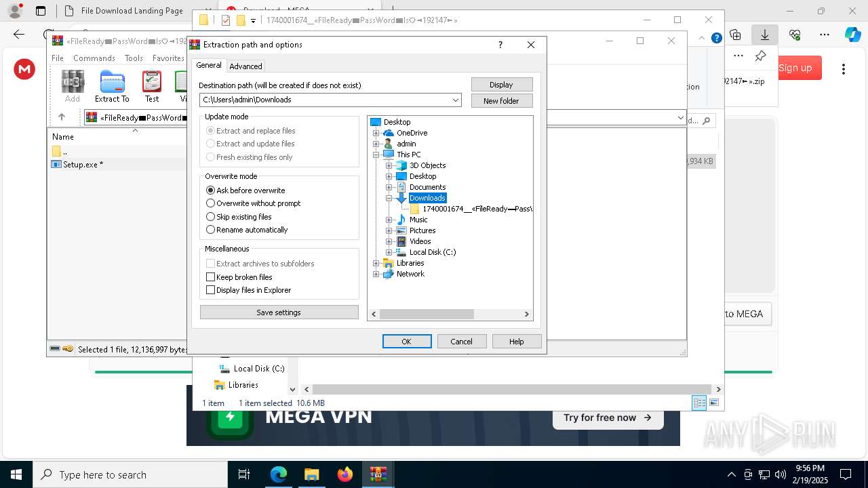Open Firefox from the taskbar

coord(345,474)
